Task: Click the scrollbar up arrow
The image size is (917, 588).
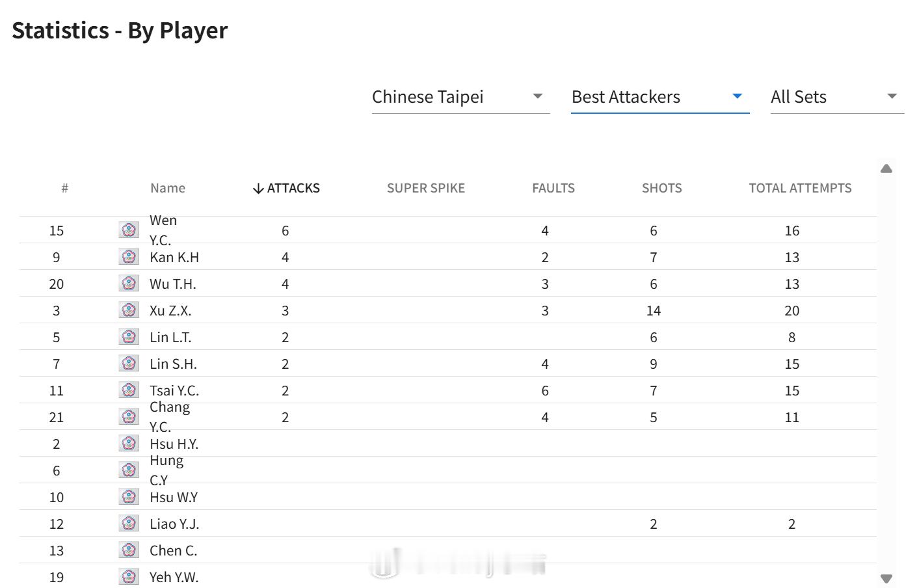Action: tap(886, 169)
